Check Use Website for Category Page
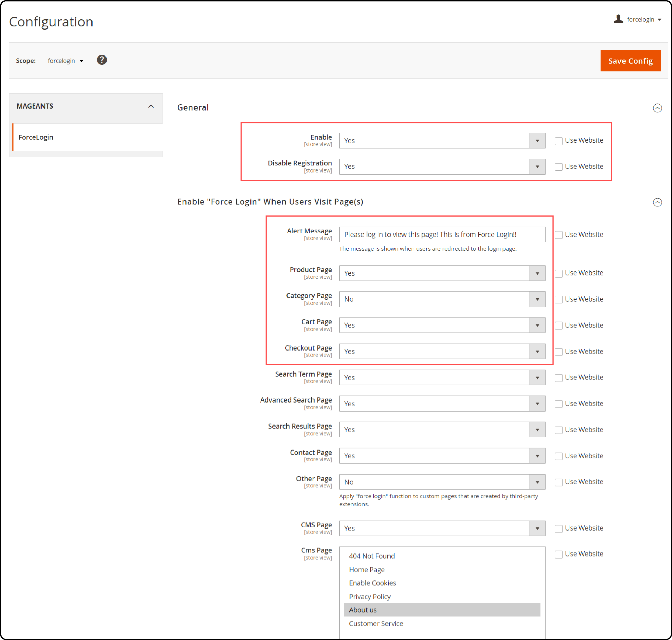Screen dimensions: 672x640 coord(558,299)
